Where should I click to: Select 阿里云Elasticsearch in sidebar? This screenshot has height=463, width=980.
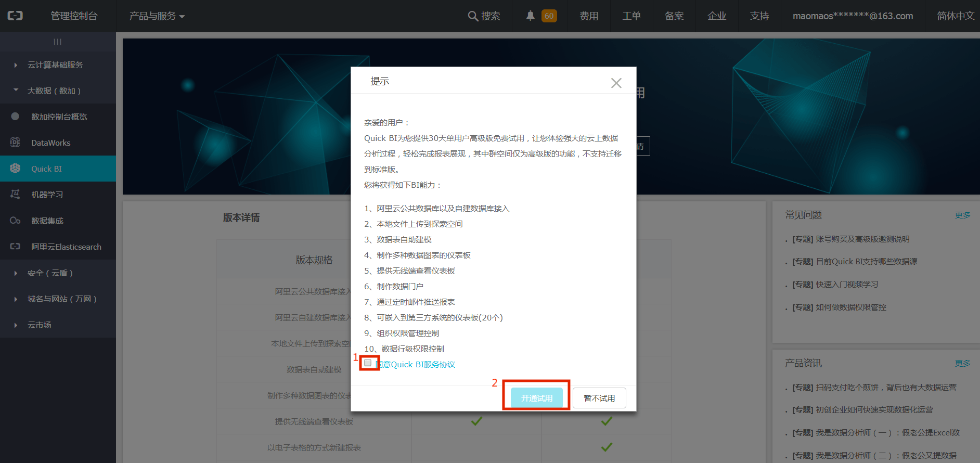pos(58,247)
